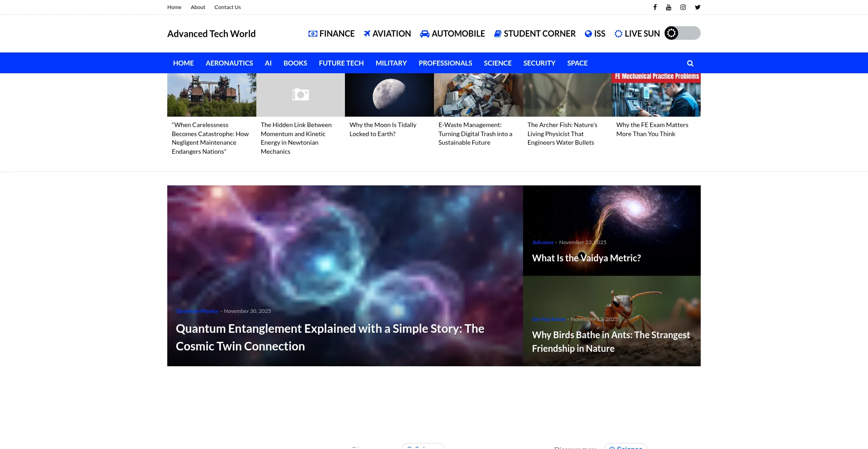The image size is (868, 449).
Task: Go to the Contact Us page
Action: 227,7
